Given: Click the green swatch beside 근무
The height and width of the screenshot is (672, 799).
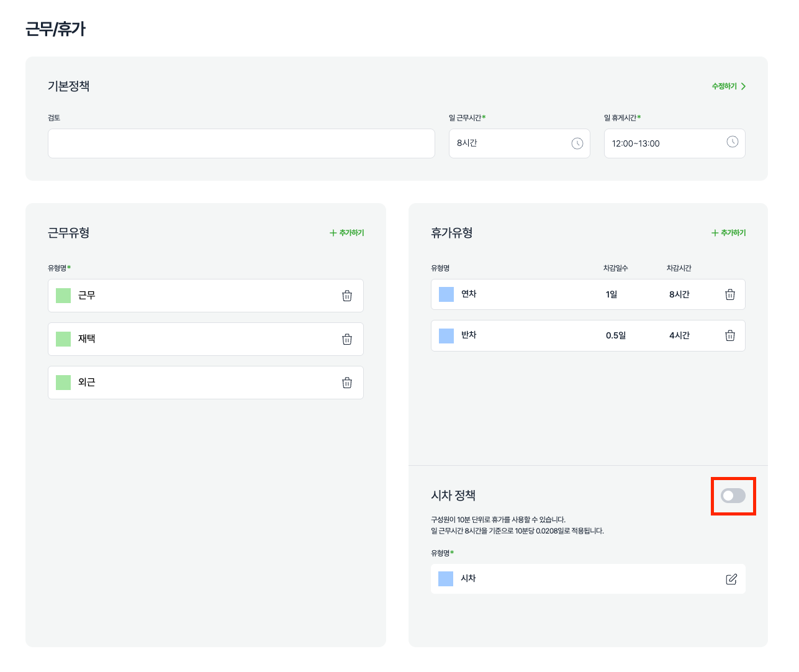Looking at the screenshot, I should pos(63,296).
